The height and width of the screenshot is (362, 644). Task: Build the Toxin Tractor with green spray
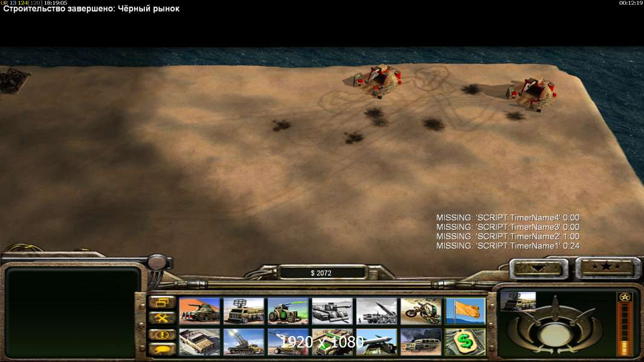[288, 311]
